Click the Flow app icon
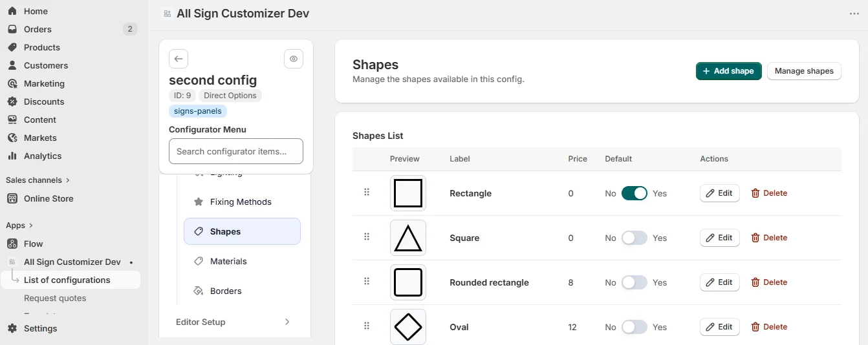868x345 pixels. (x=12, y=244)
